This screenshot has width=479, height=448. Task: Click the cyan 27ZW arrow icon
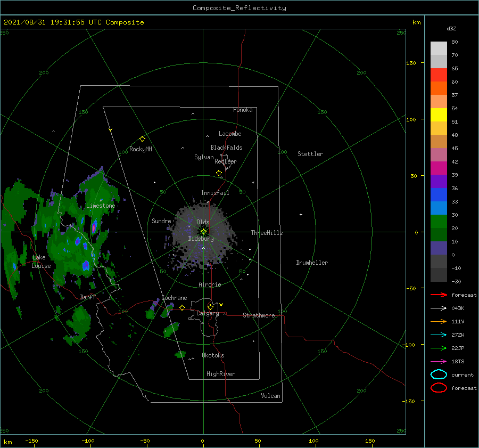(x=439, y=335)
